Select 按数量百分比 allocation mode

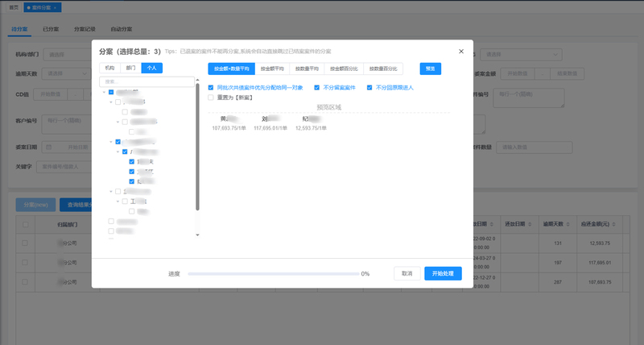(x=389, y=69)
